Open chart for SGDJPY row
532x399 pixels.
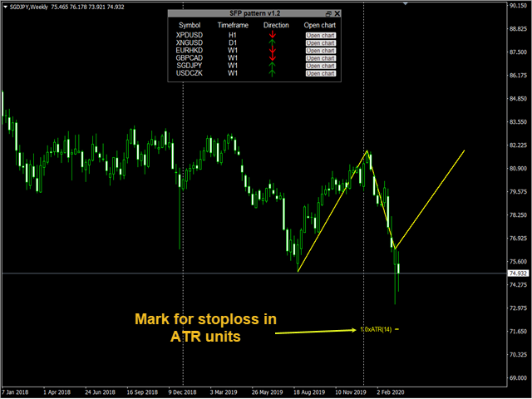pos(321,66)
